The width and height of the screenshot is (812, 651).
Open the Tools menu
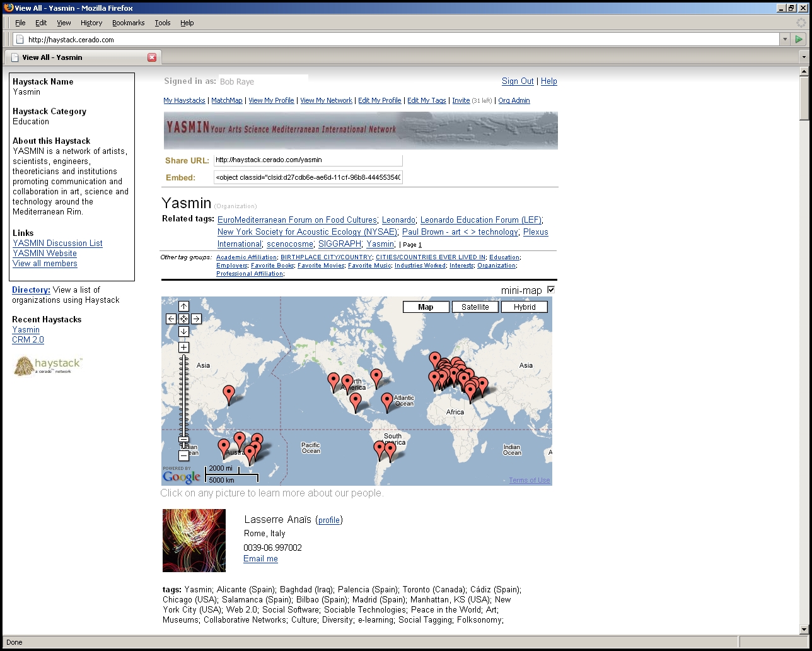[x=163, y=23]
